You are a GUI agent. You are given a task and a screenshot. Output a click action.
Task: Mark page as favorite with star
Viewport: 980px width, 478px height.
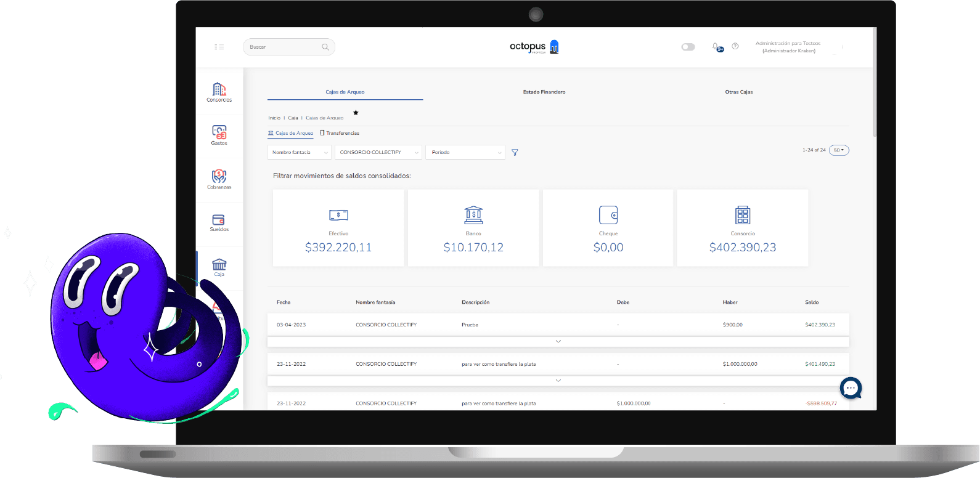coord(356,113)
